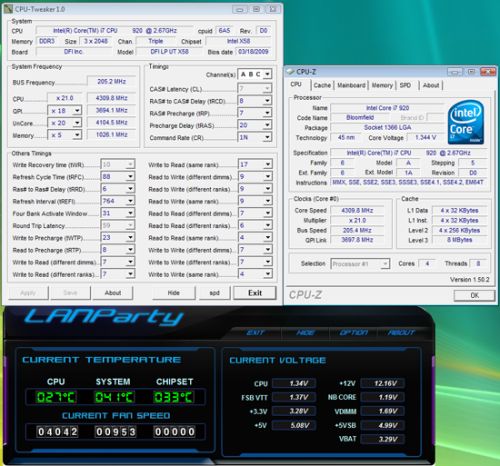Open LANParty OPTION menu

click(353, 332)
